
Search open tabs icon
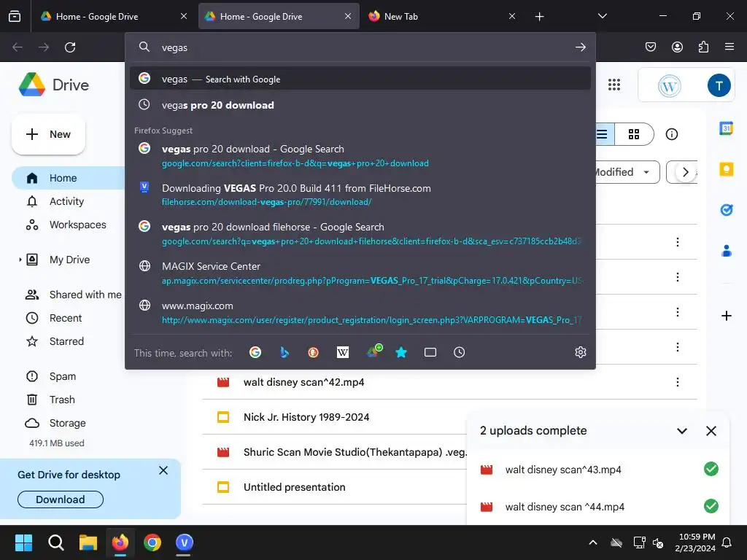point(430,352)
